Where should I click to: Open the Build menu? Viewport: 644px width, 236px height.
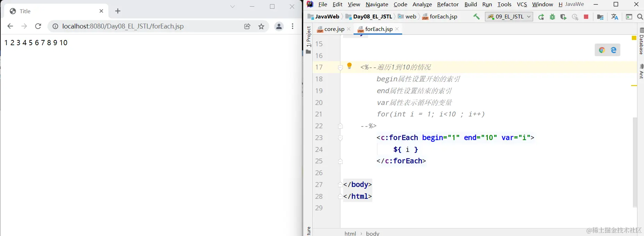[x=471, y=4]
